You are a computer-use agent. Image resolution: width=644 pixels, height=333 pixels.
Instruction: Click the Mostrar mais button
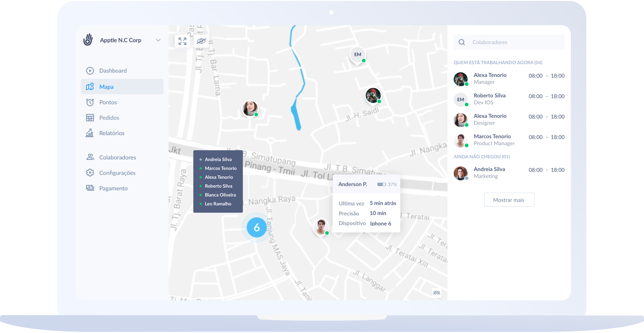pyautogui.click(x=509, y=200)
